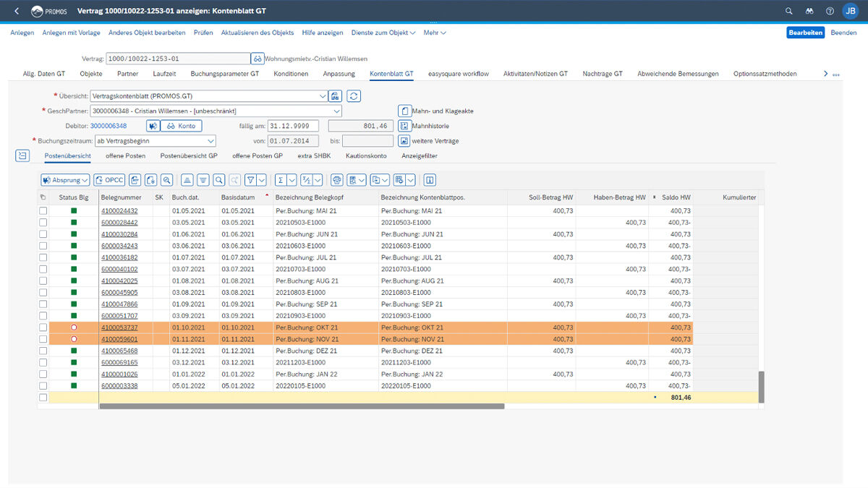Open the Absprung dropdown menu
Image resolution: width=868 pixels, height=488 pixels.
[x=65, y=180]
